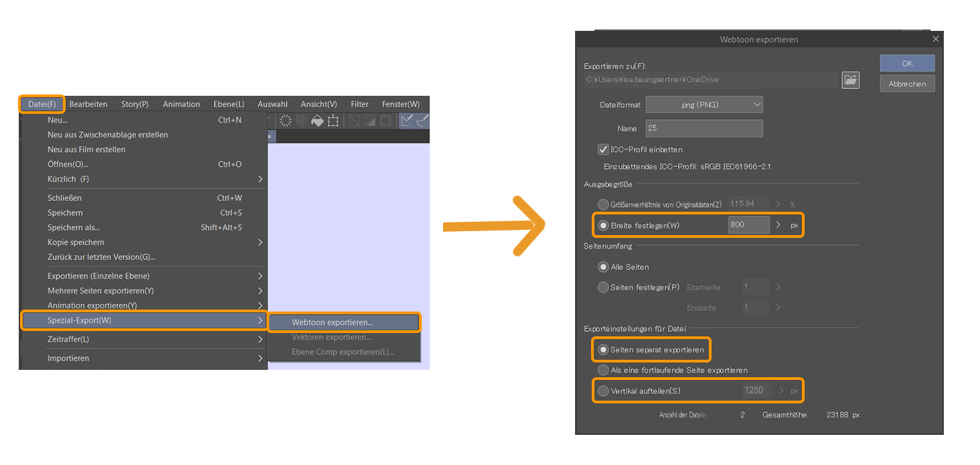Select the blue snap to ruler icon
Image resolution: width=980 pixels, height=465 pixels.
coord(406,121)
